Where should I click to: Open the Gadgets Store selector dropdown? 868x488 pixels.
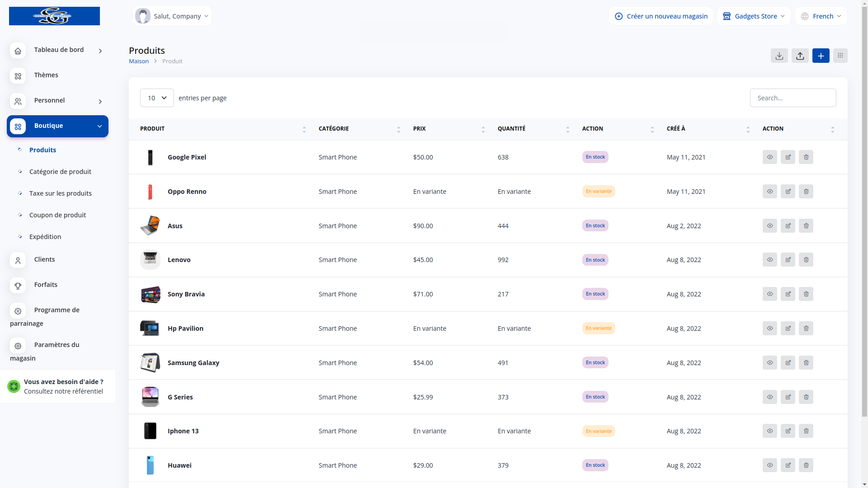point(754,16)
